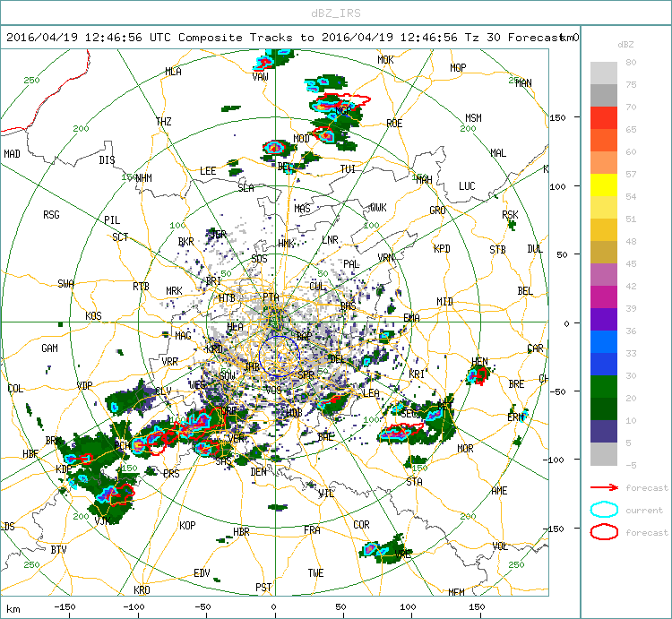Click the KDP station label
This screenshot has height=619, width=672.
64,469
